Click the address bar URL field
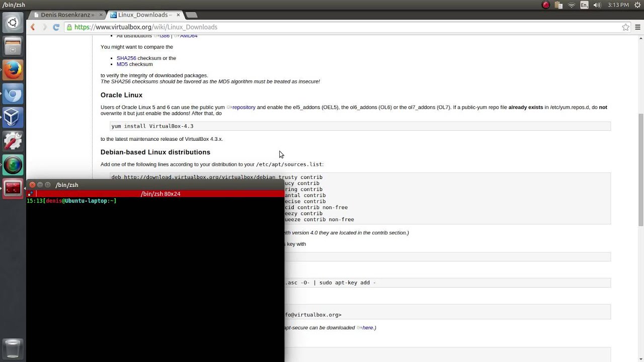 tap(342, 27)
